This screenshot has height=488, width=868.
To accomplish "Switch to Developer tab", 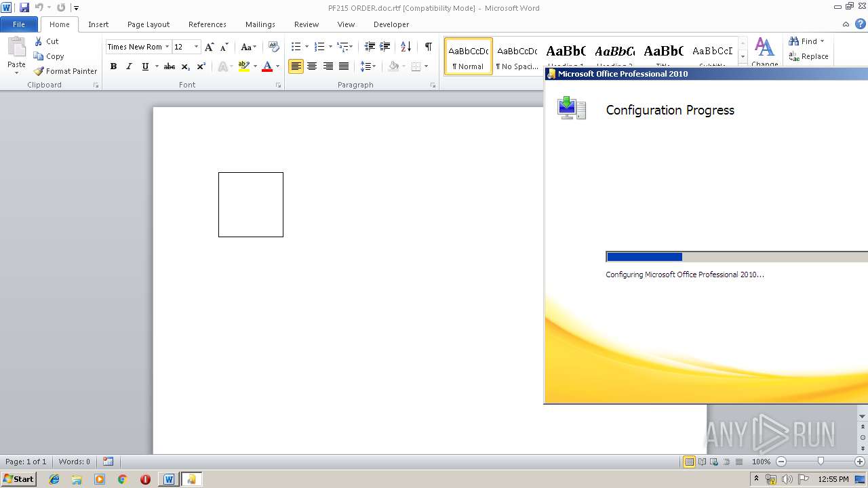I will pos(391,24).
